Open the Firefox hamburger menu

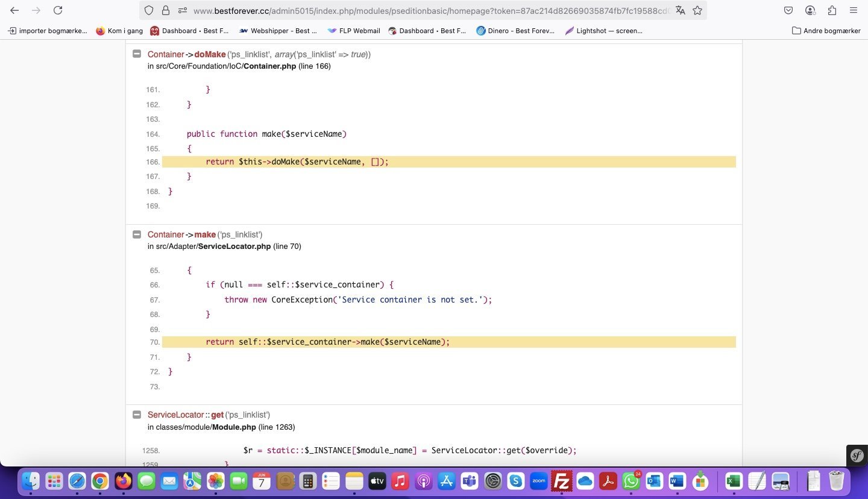853,10
